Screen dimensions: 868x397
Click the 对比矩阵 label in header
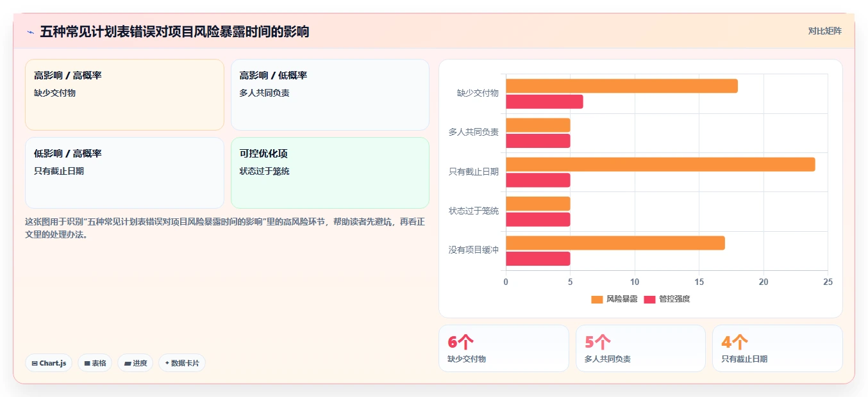click(x=824, y=31)
